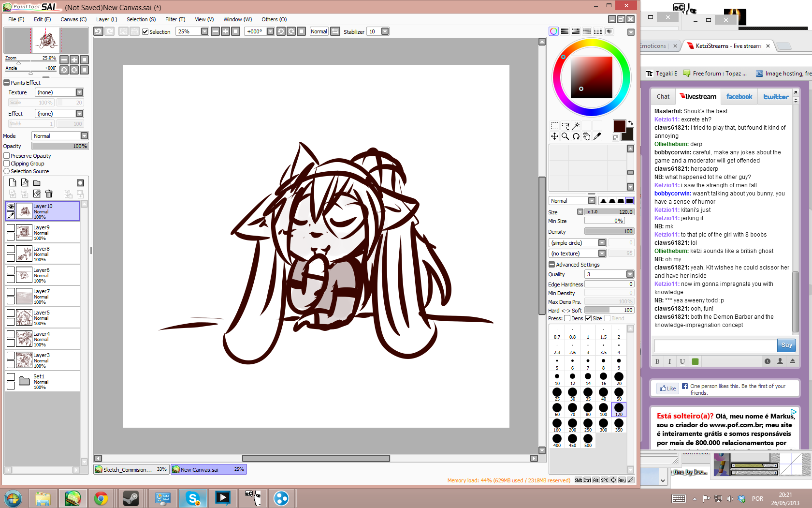812x508 pixels.
Task: Click the Say button in chat
Action: 786,345
